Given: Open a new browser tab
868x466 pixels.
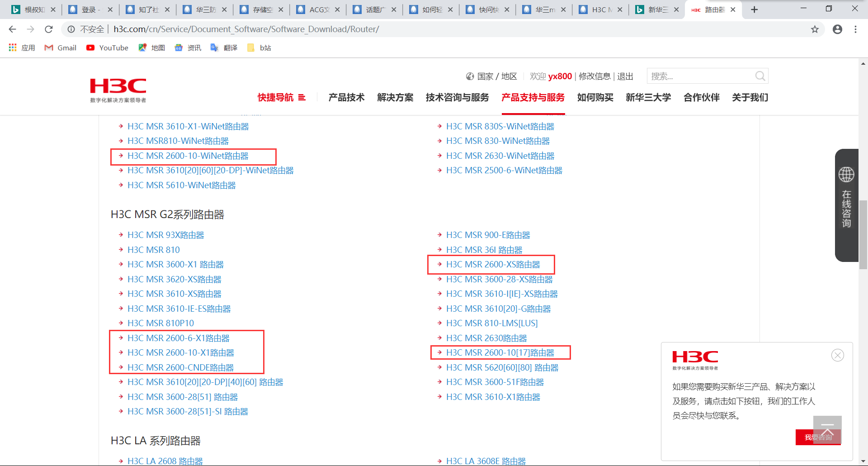Looking at the screenshot, I should click(x=754, y=10).
